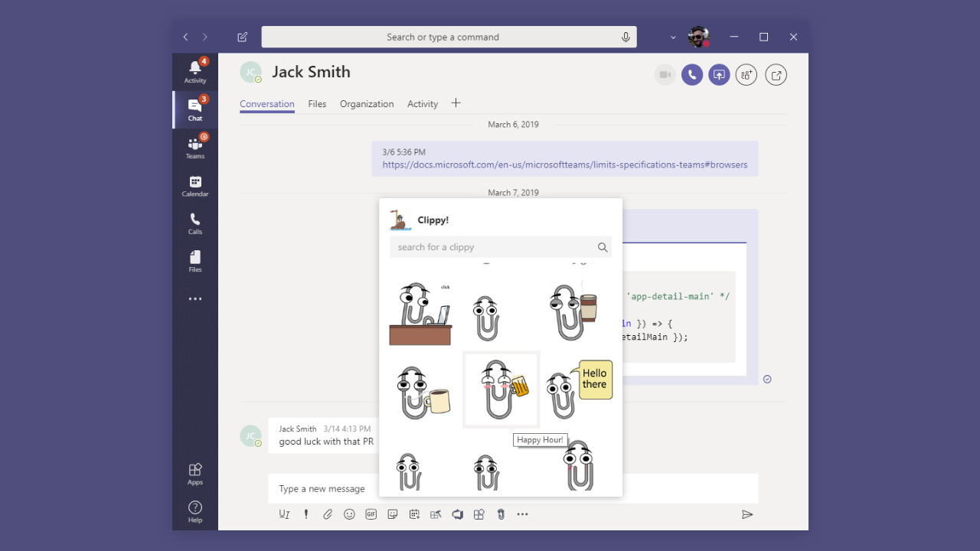Attach a file with the paperclip icon
This screenshot has width=980, height=551.
(328, 514)
